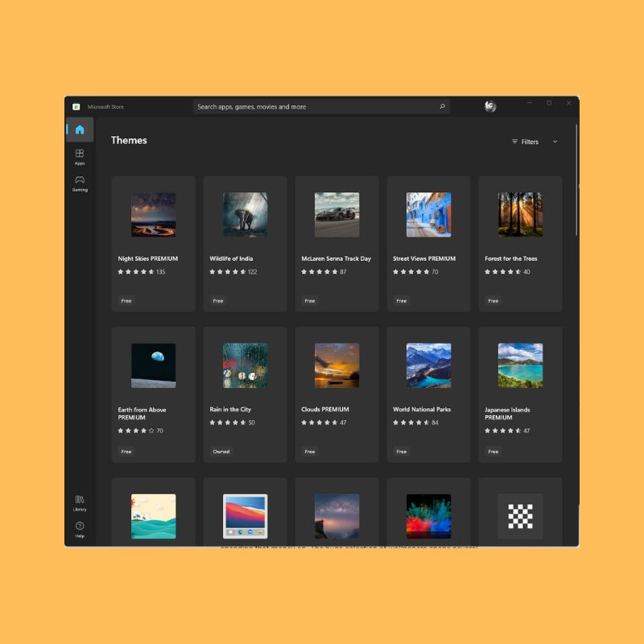Image resolution: width=644 pixels, height=644 pixels.
Task: Open the Milky Way cliff theme thumbnail
Action: point(336,516)
